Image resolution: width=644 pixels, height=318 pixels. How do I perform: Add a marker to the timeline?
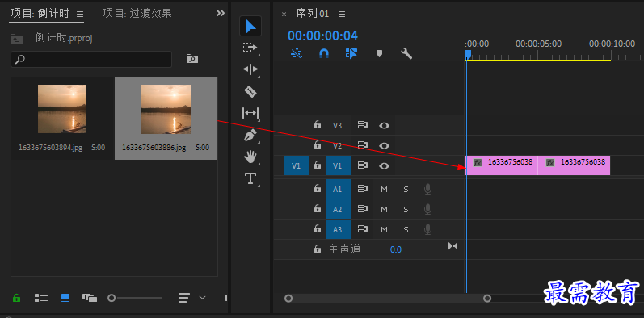click(x=379, y=54)
